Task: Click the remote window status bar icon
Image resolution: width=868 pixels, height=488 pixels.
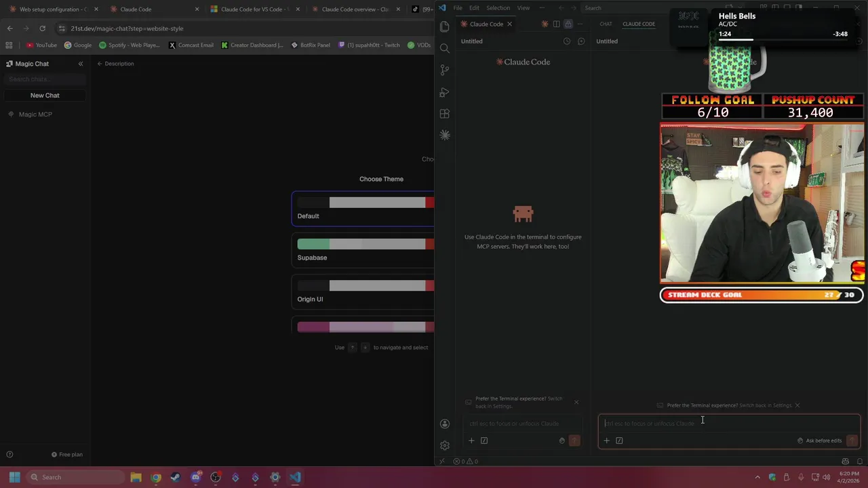Action: tap(442, 462)
